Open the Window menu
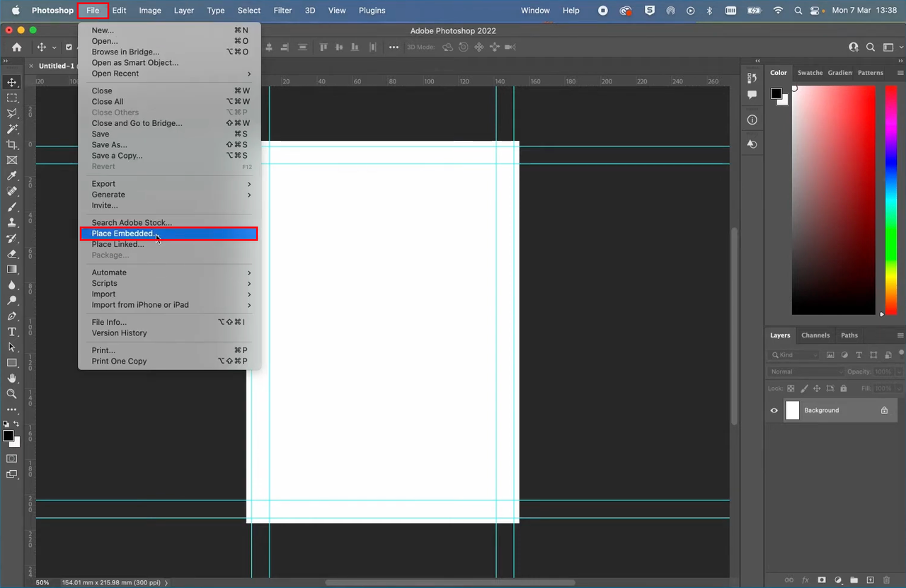This screenshot has width=906, height=588. tap(535, 10)
